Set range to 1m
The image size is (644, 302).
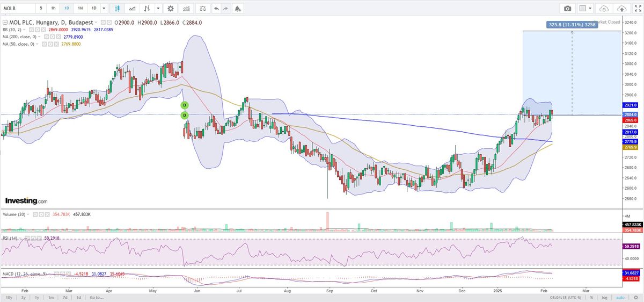[50, 297]
